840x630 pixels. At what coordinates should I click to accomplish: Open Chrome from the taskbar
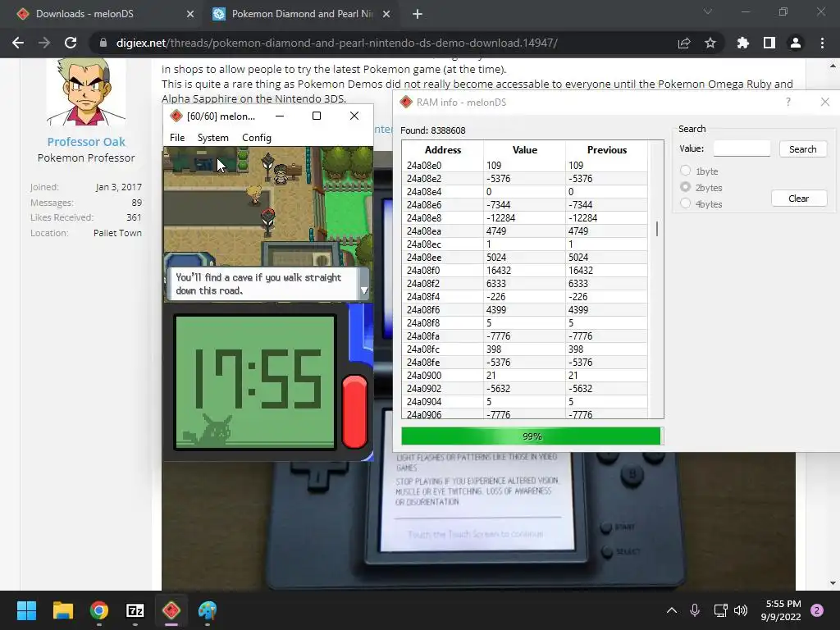[99, 610]
